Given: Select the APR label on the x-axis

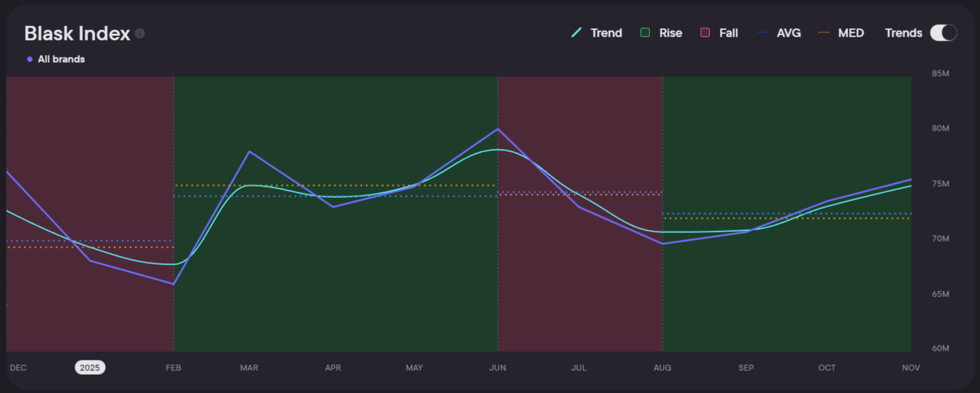Looking at the screenshot, I should pyautogui.click(x=333, y=368).
